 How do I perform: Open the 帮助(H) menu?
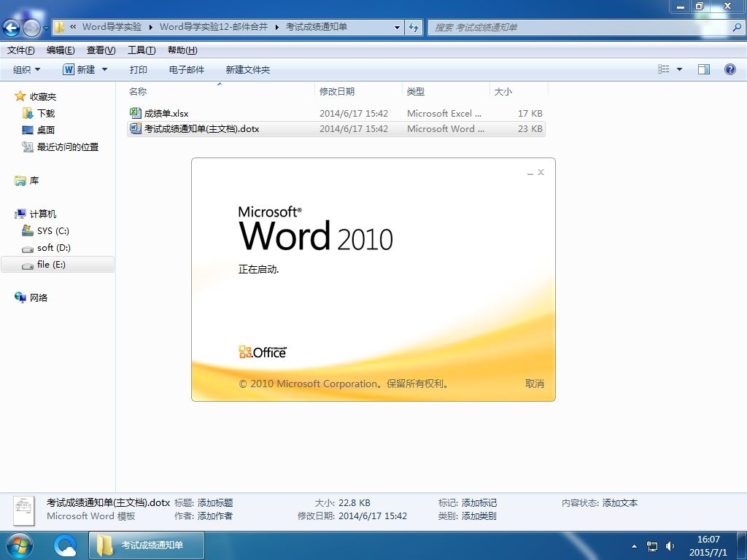(x=182, y=50)
